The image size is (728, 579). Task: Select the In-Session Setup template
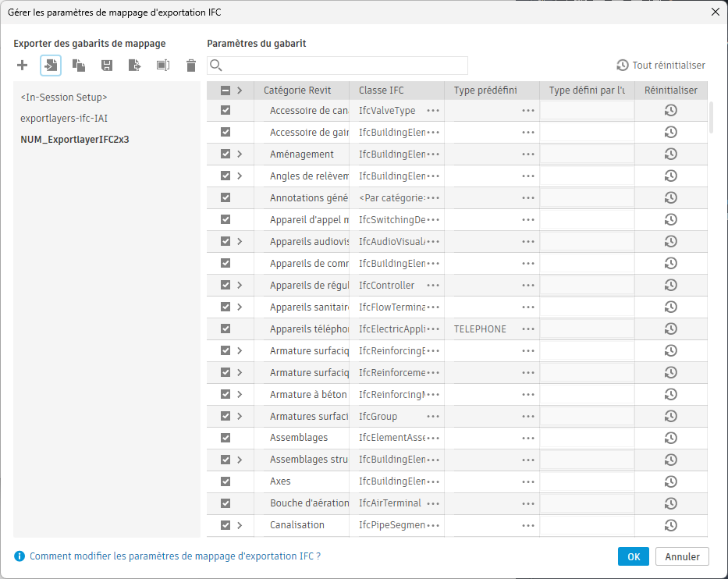pos(64,98)
